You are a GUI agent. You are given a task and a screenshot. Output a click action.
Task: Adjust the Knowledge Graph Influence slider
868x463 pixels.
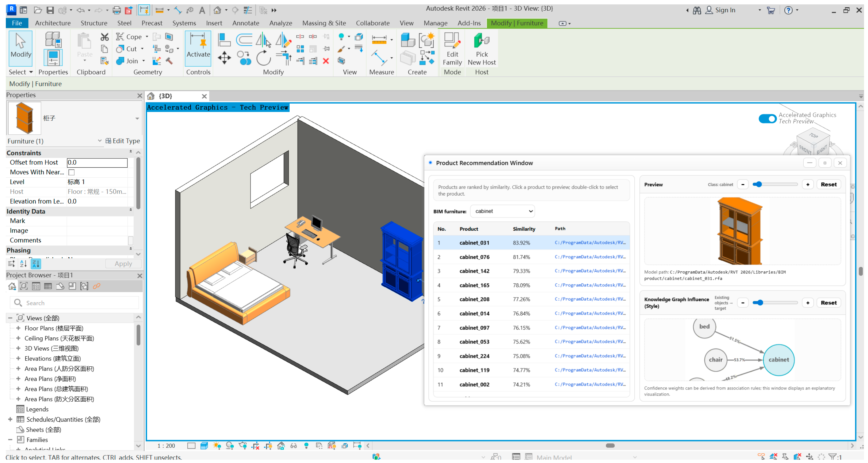pyautogui.click(x=760, y=302)
